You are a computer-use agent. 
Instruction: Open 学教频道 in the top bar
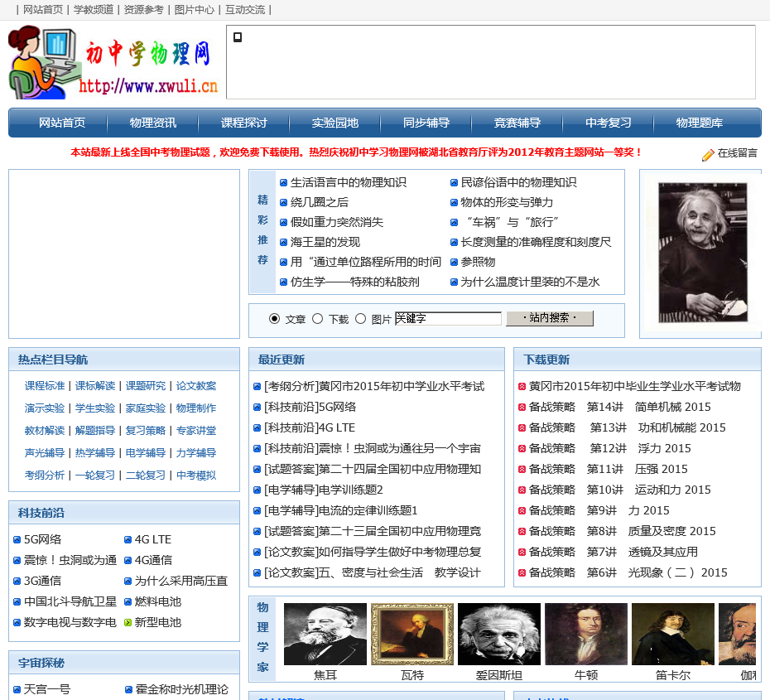94,10
